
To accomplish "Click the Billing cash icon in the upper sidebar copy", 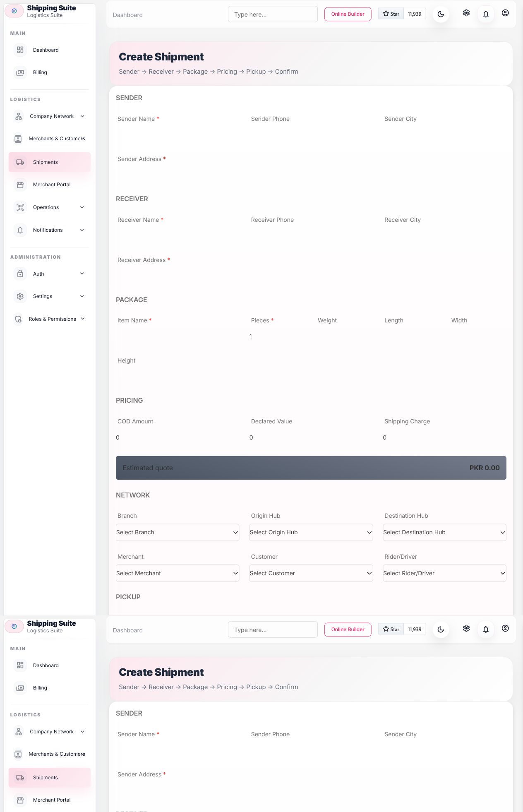I will pos(20,72).
